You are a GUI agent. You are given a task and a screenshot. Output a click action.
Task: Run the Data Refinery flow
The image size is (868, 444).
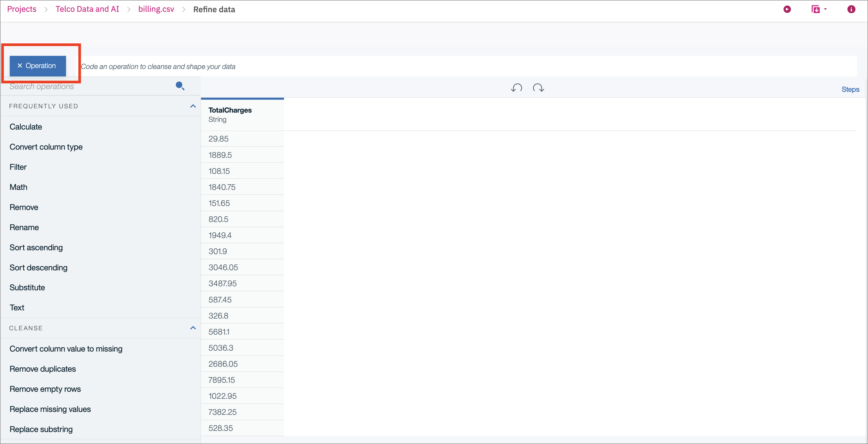[787, 9]
